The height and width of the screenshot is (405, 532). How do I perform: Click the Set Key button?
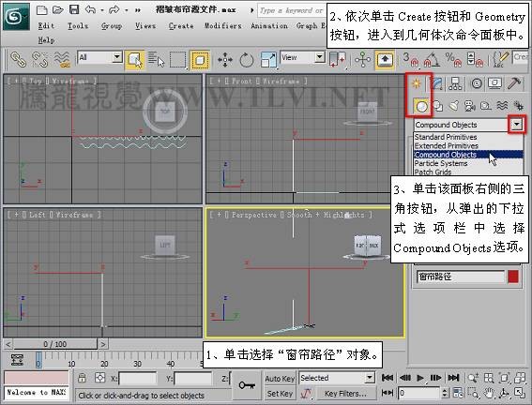(280, 394)
